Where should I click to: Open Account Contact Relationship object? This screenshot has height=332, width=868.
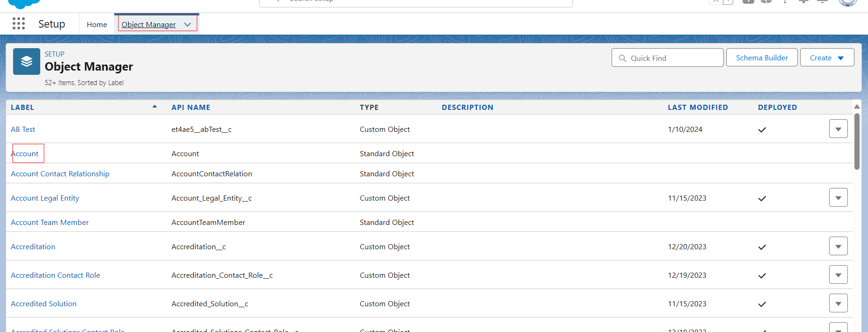60,173
